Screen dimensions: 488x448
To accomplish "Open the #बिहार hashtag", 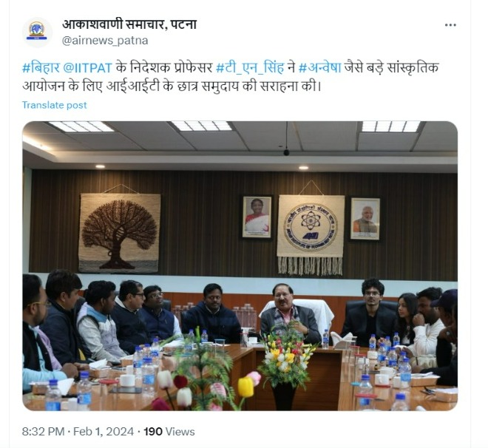I will [41, 67].
